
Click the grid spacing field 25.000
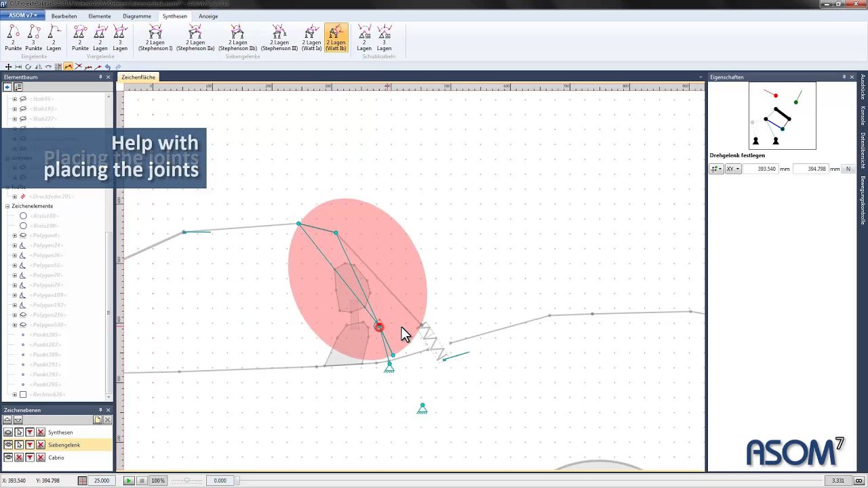[x=102, y=481]
